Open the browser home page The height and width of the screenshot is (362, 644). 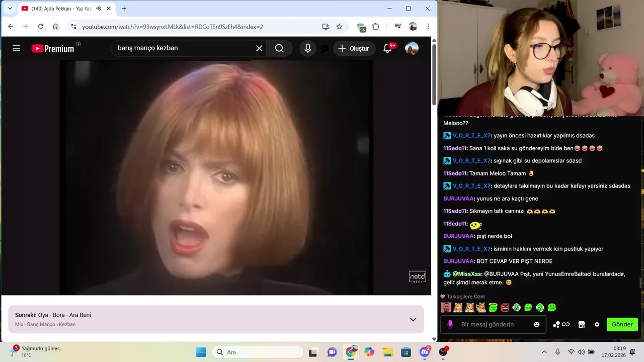click(x=56, y=27)
